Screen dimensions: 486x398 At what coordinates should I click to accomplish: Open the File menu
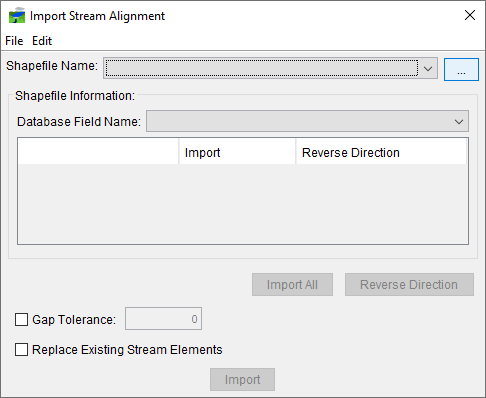pyautogui.click(x=14, y=41)
